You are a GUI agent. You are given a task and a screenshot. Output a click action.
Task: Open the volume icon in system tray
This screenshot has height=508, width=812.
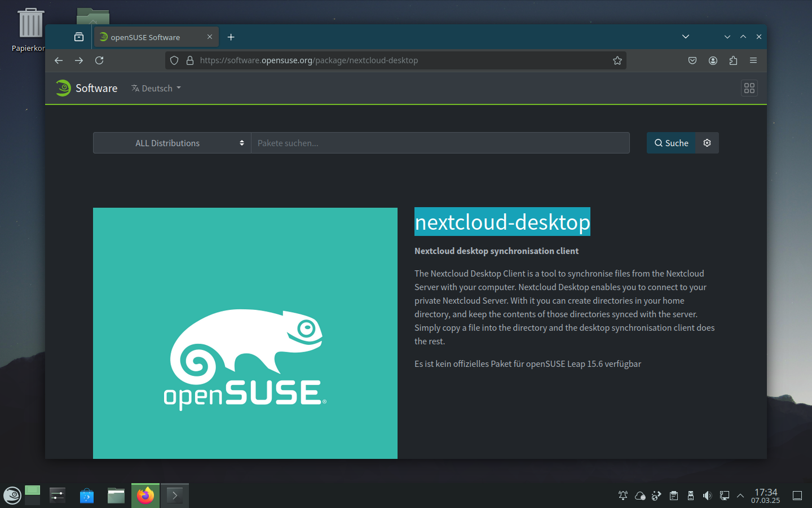click(x=707, y=496)
